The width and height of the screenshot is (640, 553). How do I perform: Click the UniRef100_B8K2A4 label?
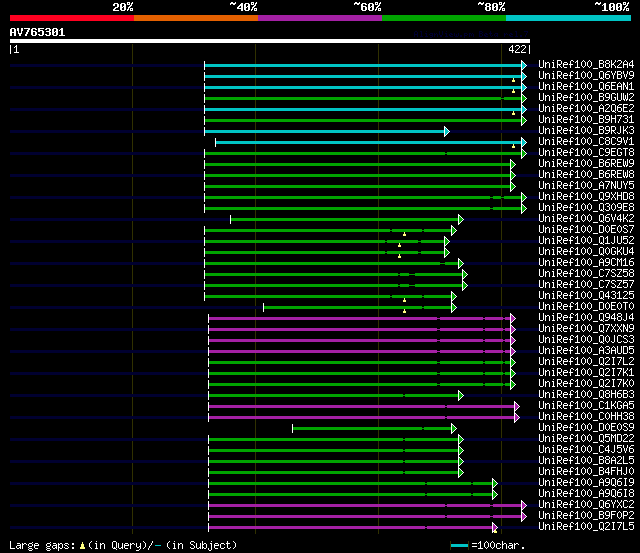pos(586,64)
